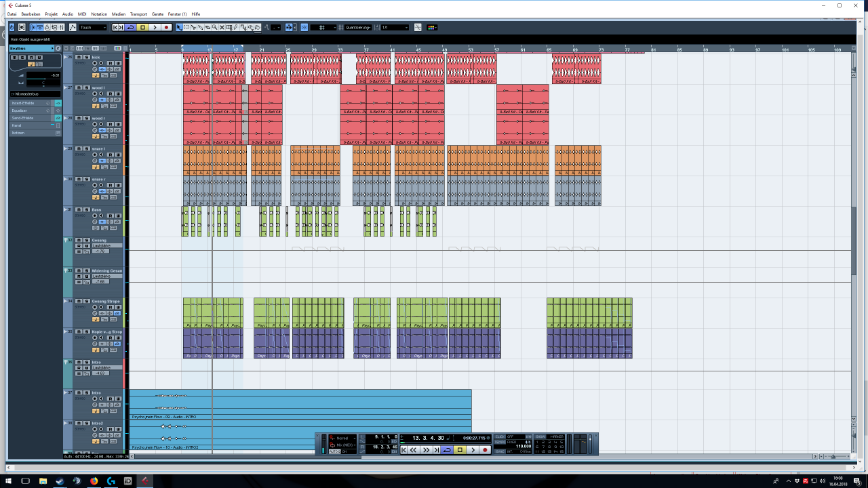Toggle Autoscroll in toolbar
This screenshot has height=488, width=868.
[x=289, y=27]
